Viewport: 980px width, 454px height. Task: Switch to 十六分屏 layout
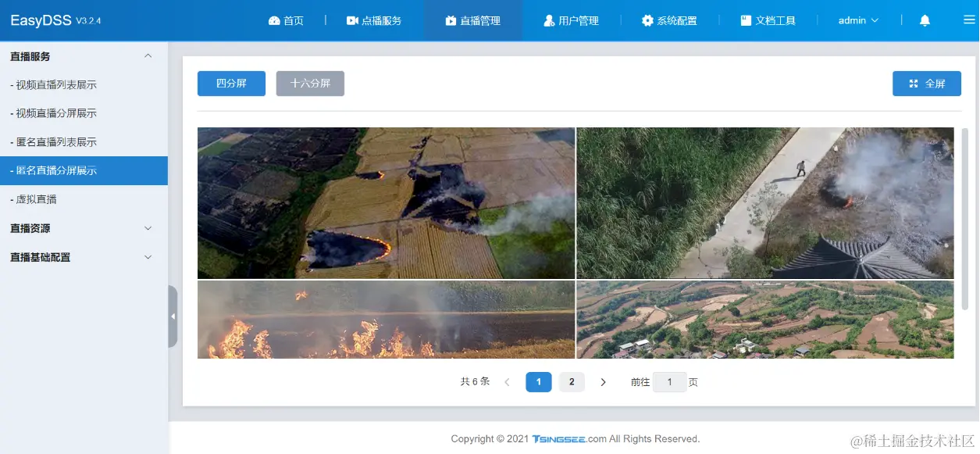[310, 84]
